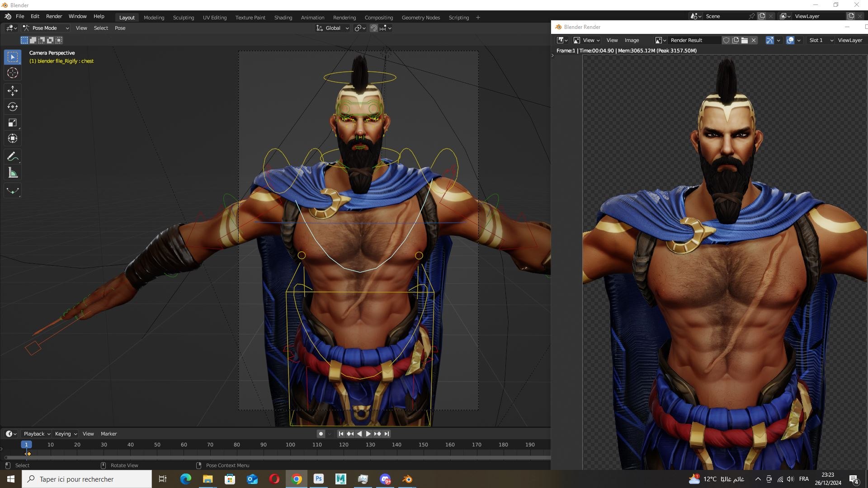Open the Pose menu in viewport header
Screen dimensions: 868x488
pyautogui.click(x=120, y=28)
